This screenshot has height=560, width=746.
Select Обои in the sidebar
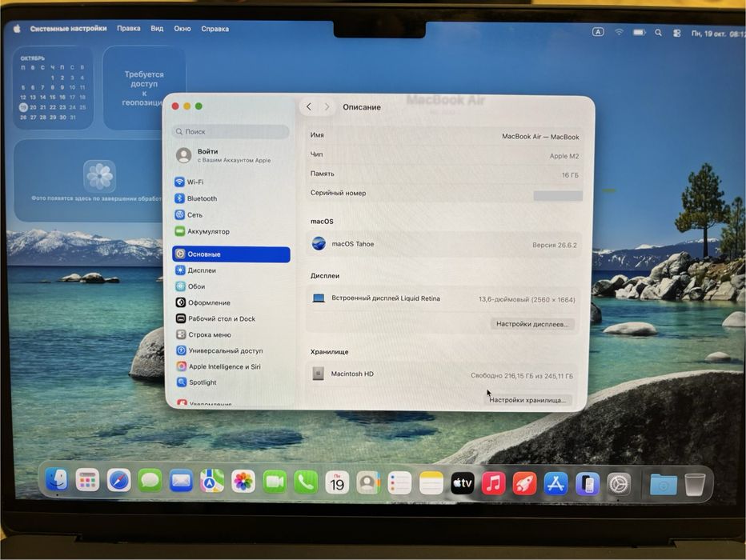pos(231,286)
